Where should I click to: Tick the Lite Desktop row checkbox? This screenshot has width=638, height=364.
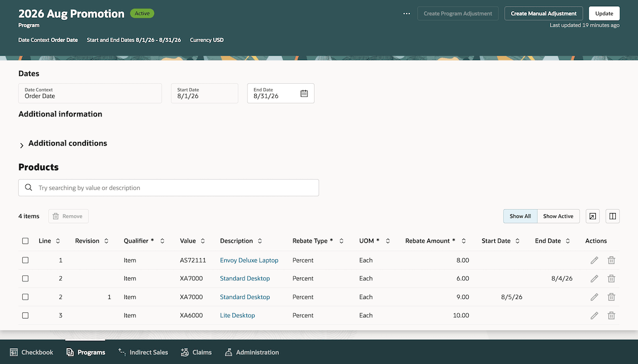[x=25, y=315]
